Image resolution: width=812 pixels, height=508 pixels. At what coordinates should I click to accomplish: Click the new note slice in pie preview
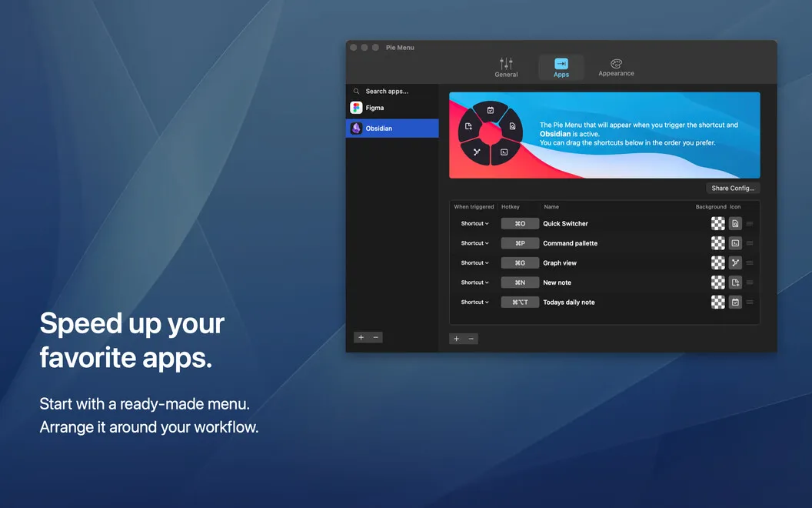coord(468,126)
